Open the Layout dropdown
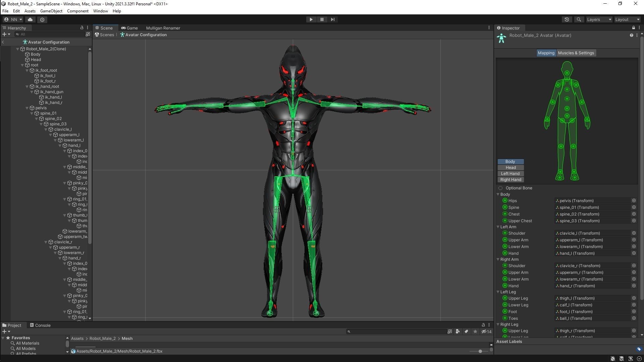 click(x=627, y=19)
